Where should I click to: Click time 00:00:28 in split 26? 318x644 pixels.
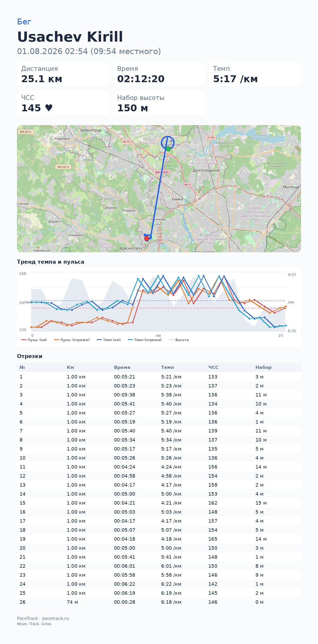coord(125,602)
